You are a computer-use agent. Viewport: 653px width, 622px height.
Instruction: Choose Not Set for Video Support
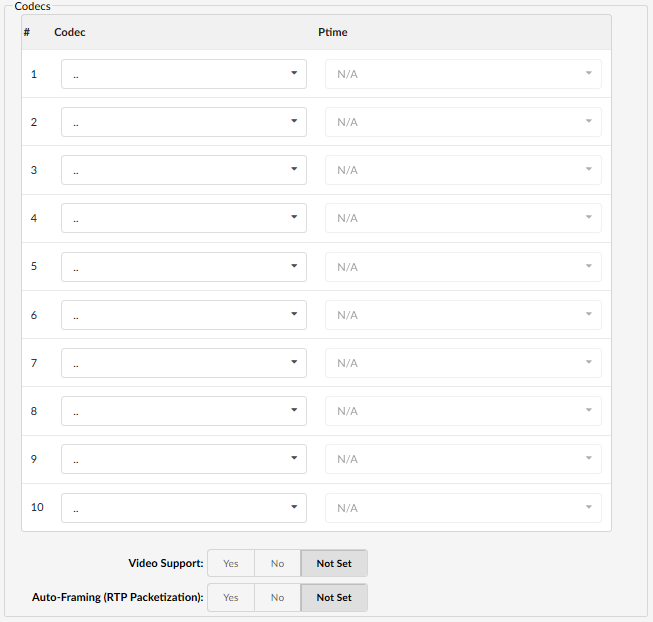tap(334, 563)
